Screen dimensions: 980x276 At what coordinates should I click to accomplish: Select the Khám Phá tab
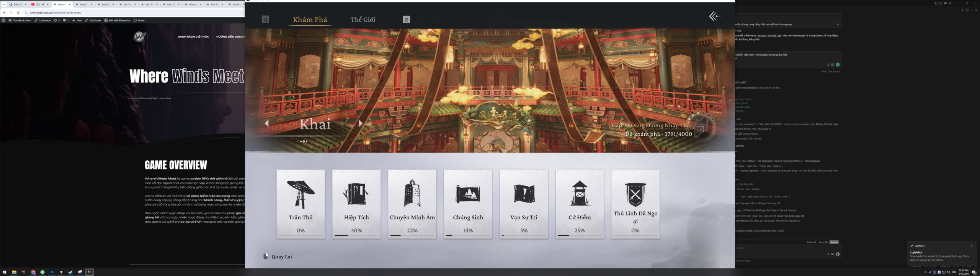[310, 20]
